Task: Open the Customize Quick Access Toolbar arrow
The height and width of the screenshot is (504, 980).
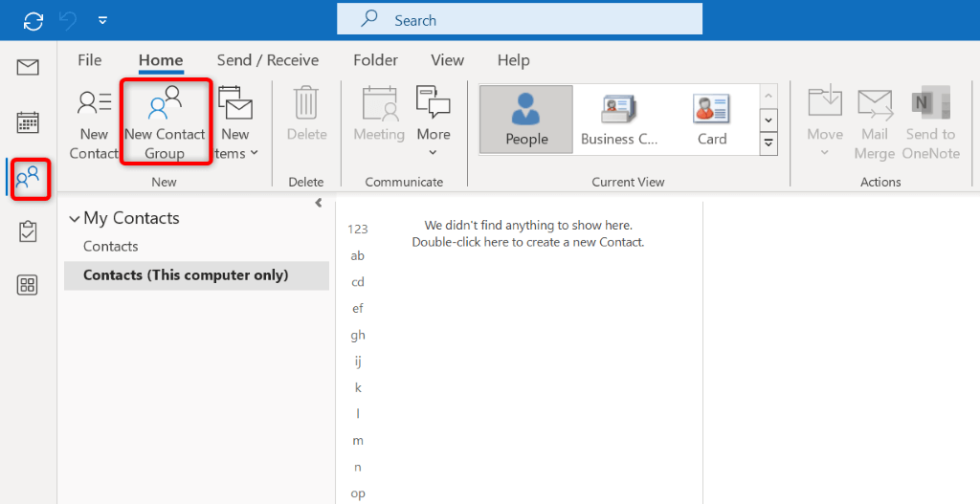Action: (102, 20)
